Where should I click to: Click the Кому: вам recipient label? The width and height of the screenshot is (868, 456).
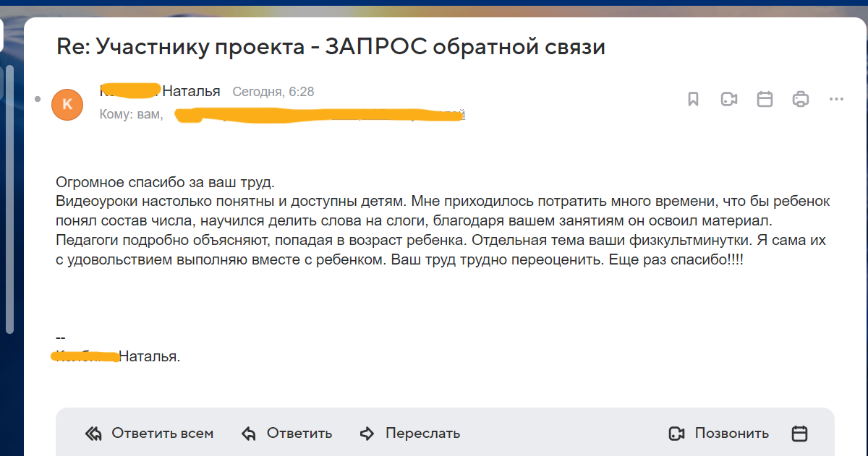(x=131, y=115)
